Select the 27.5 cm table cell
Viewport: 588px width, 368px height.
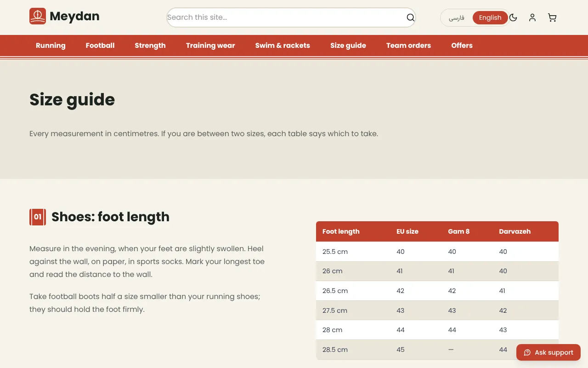[x=353, y=310]
